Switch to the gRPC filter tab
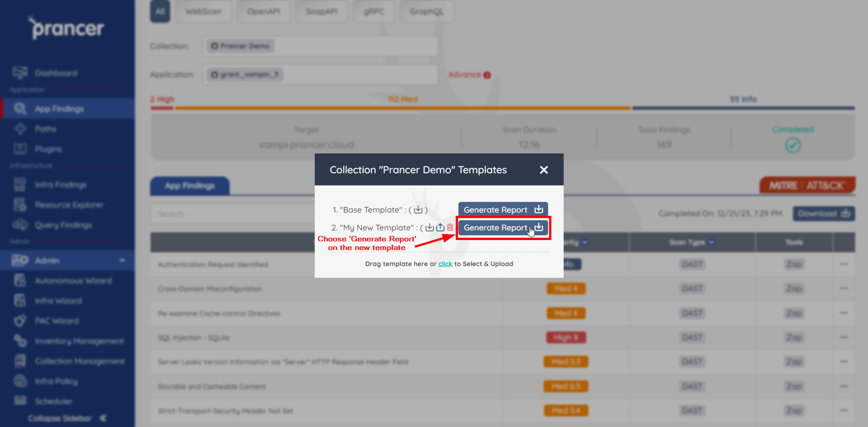The height and width of the screenshot is (427, 868). [374, 11]
